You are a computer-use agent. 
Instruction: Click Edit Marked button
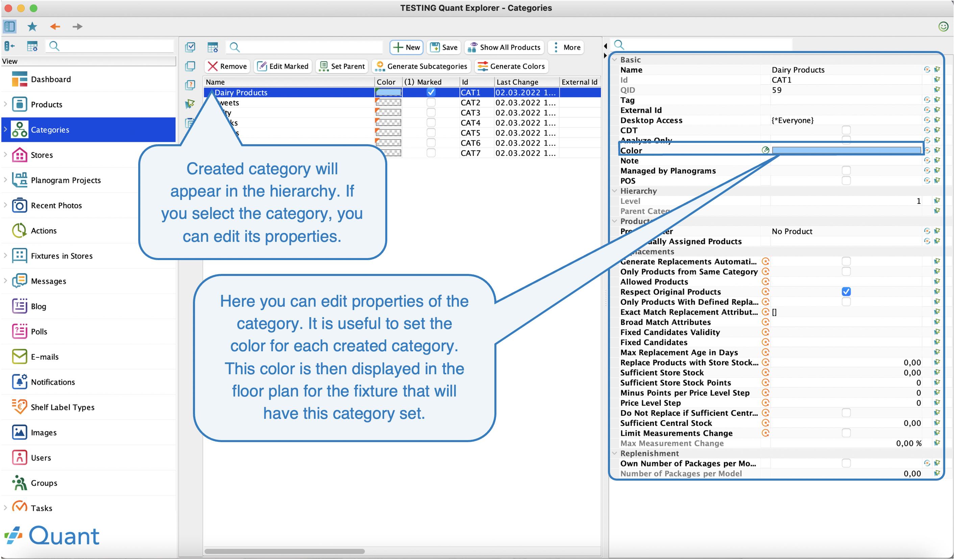[x=283, y=66]
